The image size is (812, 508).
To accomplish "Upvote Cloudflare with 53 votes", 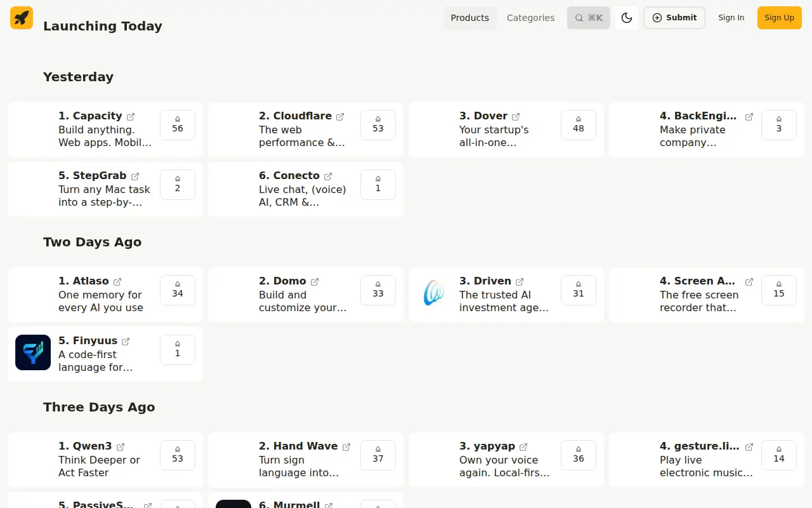I will pyautogui.click(x=378, y=124).
